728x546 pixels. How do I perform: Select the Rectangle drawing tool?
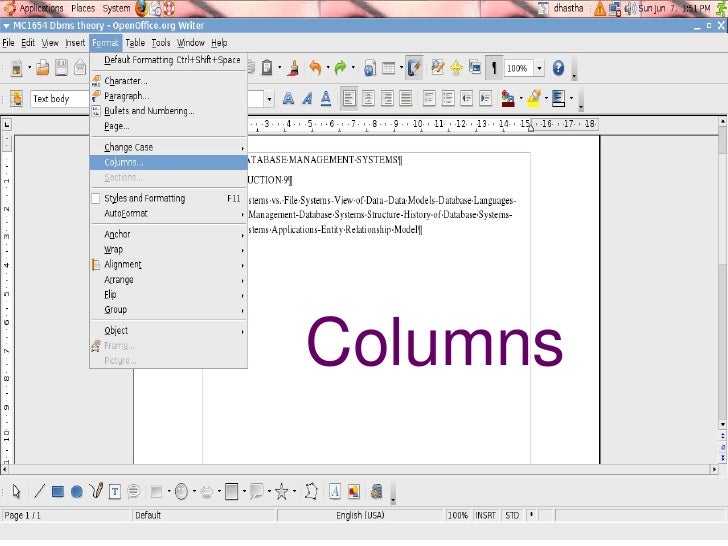click(x=58, y=491)
